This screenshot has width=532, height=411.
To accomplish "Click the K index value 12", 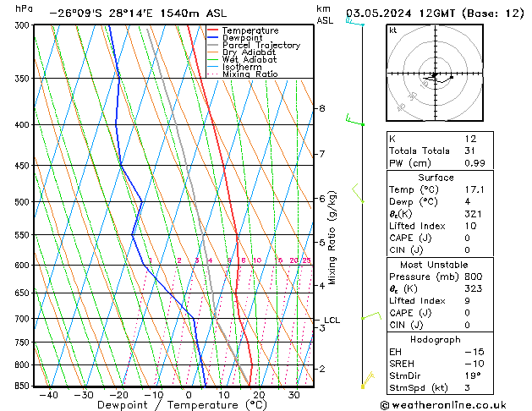I will (470, 139).
